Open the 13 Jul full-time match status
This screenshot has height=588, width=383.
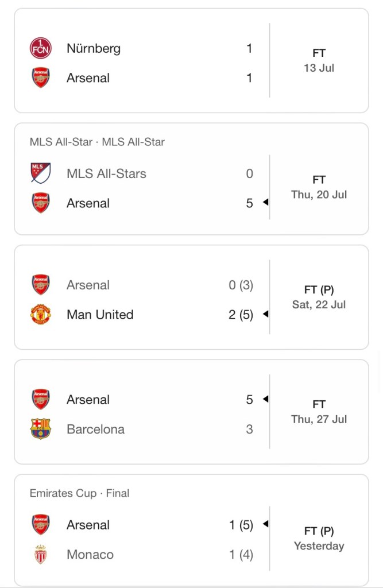pos(319,60)
